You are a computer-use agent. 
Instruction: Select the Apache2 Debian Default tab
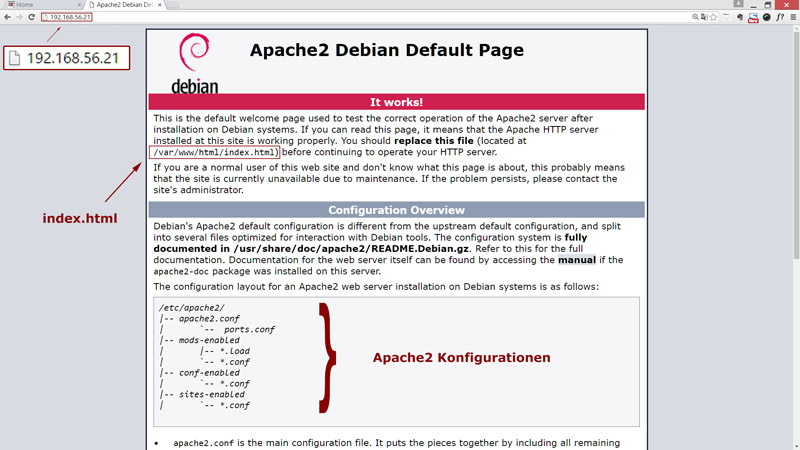(x=124, y=5)
